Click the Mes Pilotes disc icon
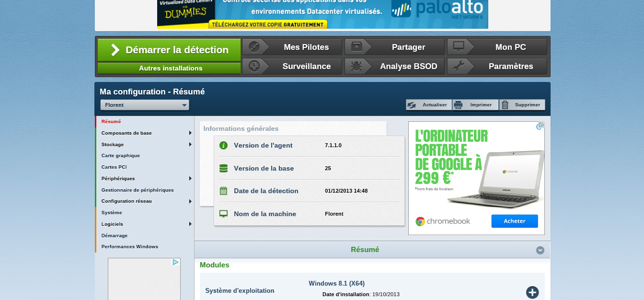This screenshot has width=644, height=300. 254,47
